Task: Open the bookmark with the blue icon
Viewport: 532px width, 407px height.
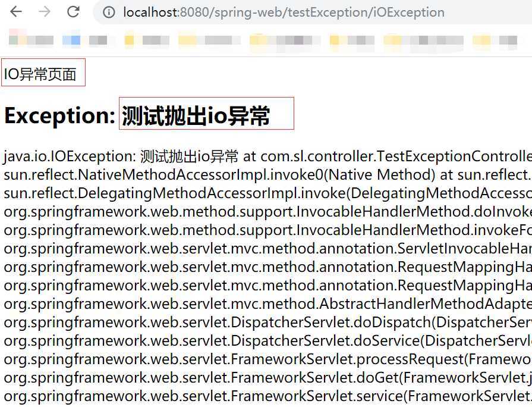Action: click(85, 40)
